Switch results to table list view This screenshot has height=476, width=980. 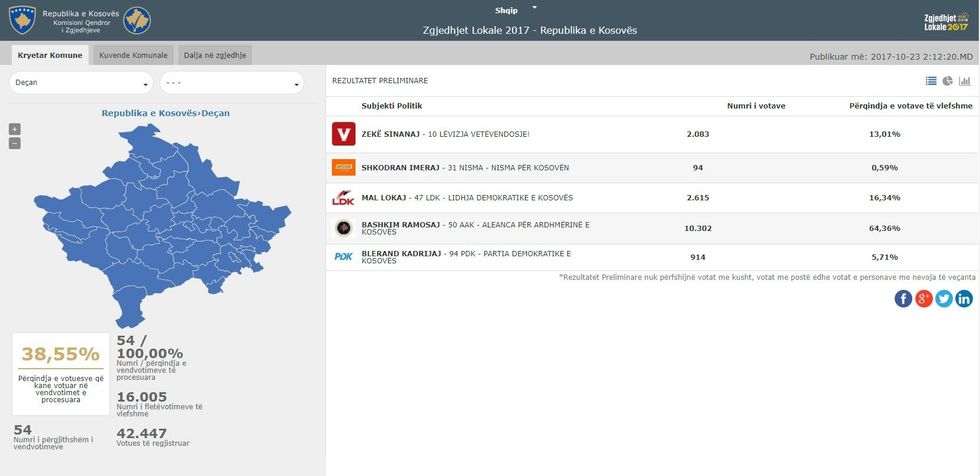(931, 81)
